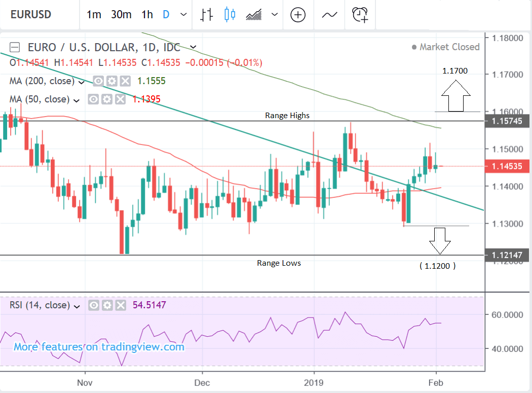Hide the MA 50 indicator
The height and width of the screenshot is (393, 532).
pos(93,99)
